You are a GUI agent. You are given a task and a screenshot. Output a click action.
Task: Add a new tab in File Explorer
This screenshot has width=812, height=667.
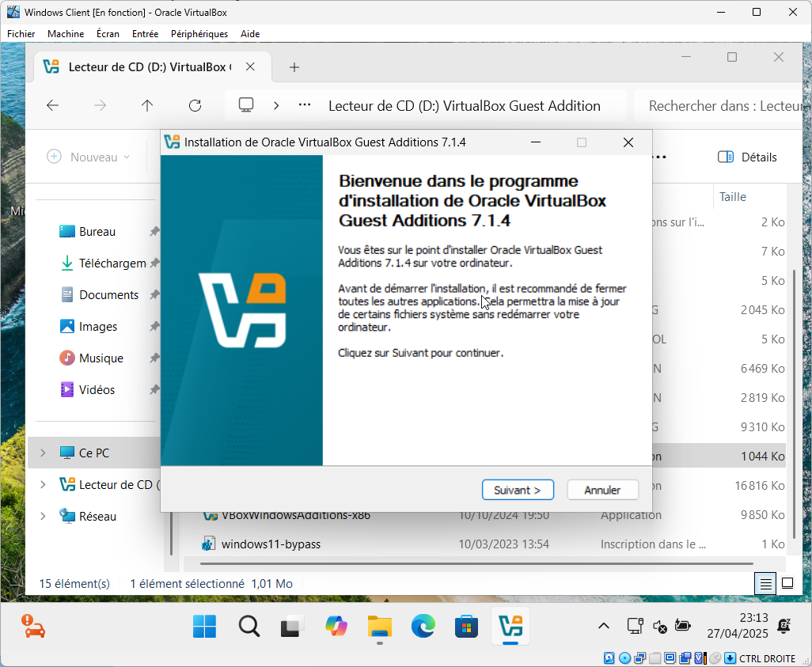[294, 67]
